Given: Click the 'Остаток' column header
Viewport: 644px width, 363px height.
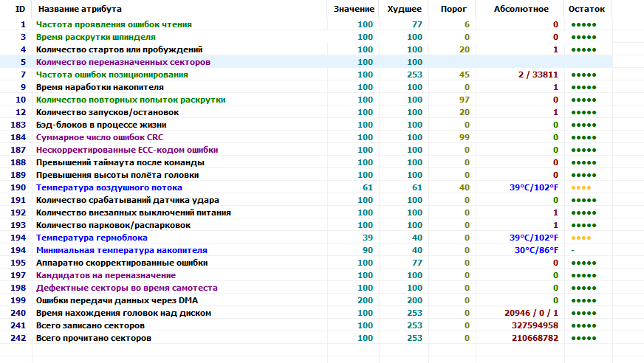Looking at the screenshot, I should tap(586, 9).
